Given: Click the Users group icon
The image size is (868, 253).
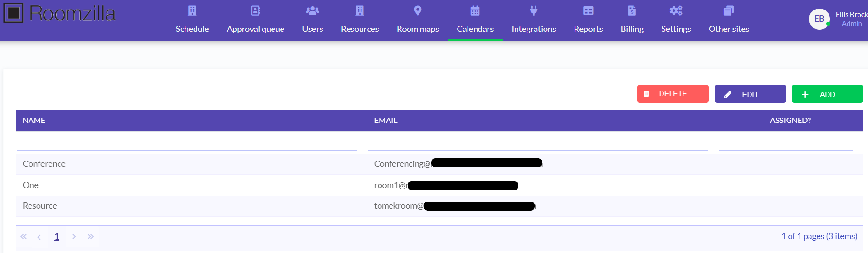Looking at the screenshot, I should pyautogui.click(x=312, y=10).
